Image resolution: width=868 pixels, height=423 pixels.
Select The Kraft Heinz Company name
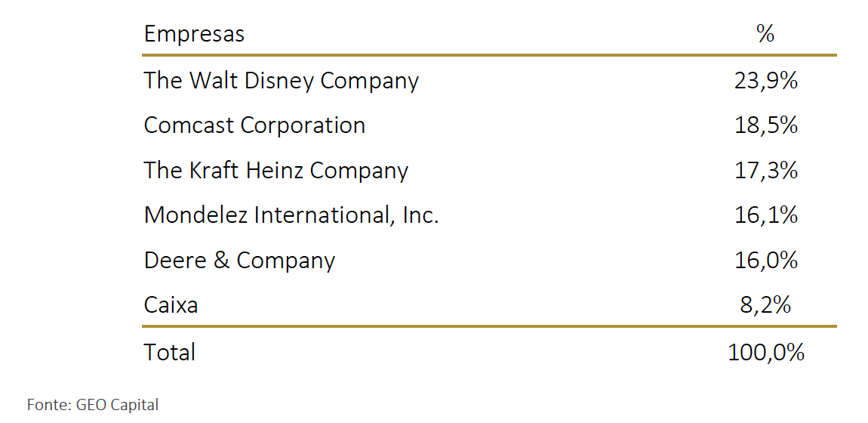275,171
